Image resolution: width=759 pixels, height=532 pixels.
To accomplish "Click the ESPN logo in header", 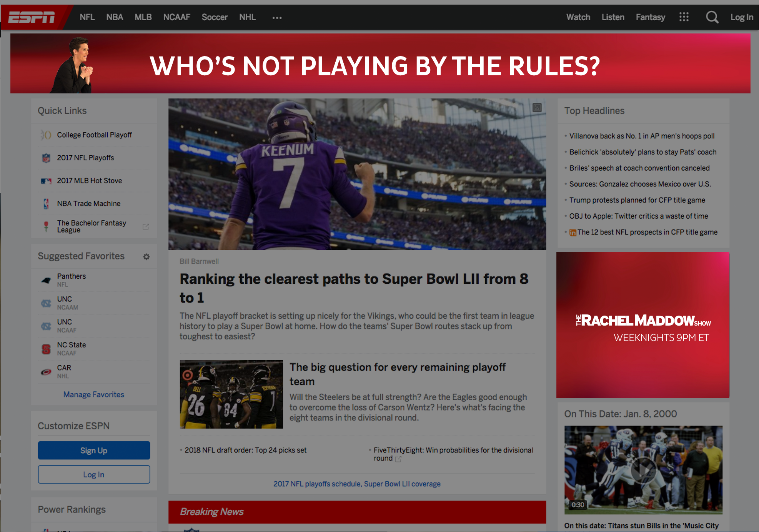I will pyautogui.click(x=32, y=17).
